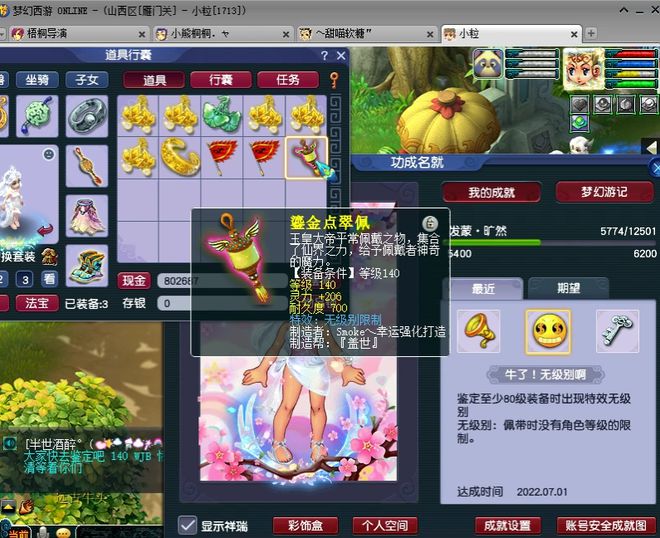The image size is (660, 538).
Task: Open help with the ? icon in 道具行囊
Action: point(324,56)
